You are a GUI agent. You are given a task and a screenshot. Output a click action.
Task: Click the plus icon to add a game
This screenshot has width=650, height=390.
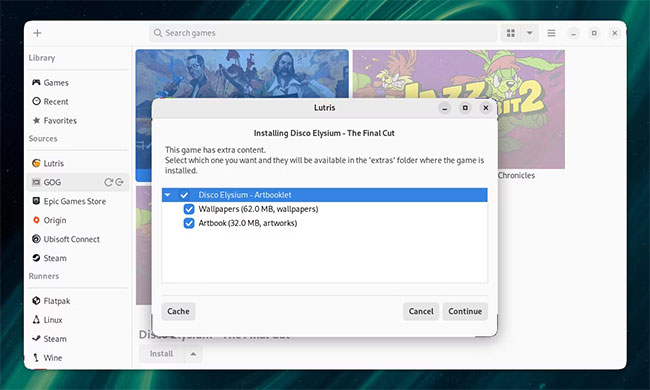[x=37, y=33]
